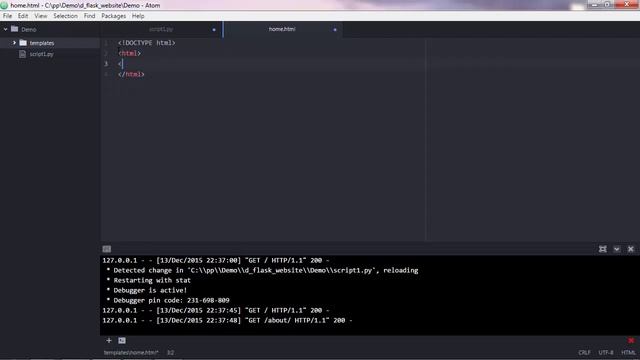Collapse the Demo project folder chevron
The height and width of the screenshot is (360, 640).
click(5, 29)
